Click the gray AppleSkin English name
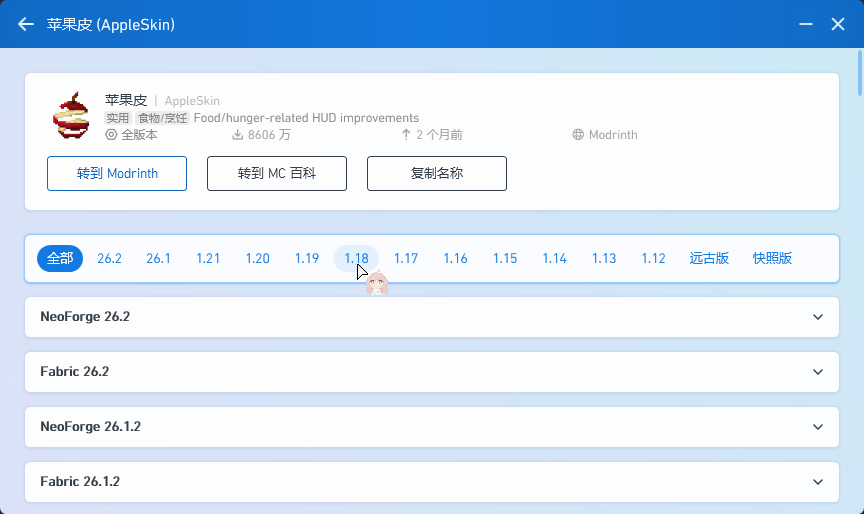 click(x=192, y=101)
